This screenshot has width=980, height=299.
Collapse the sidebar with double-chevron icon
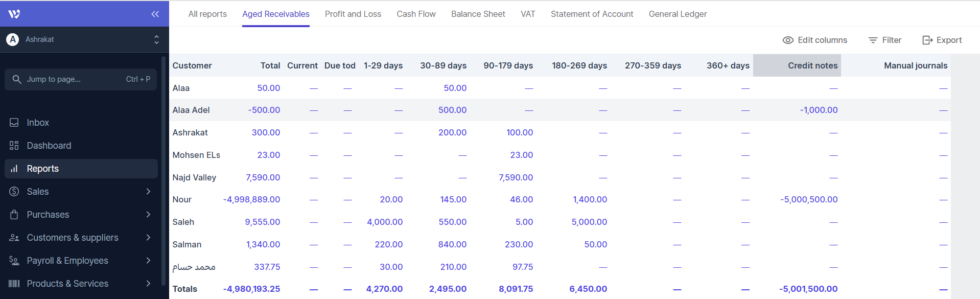tap(155, 14)
